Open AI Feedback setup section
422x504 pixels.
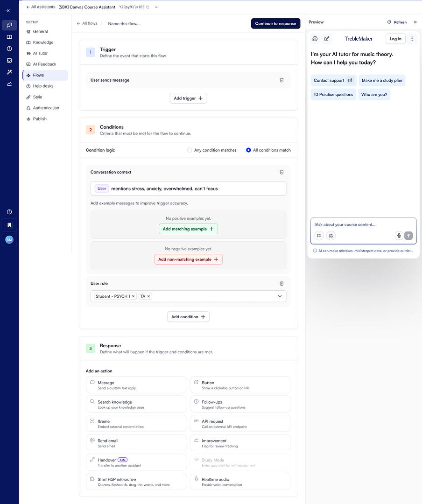45,64
